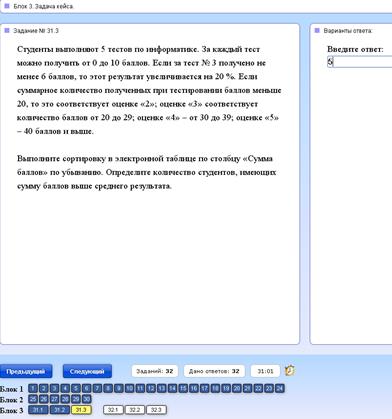Open question 14 in Блок 1
Viewport: 392px width, 419px height.
pos(172,388)
